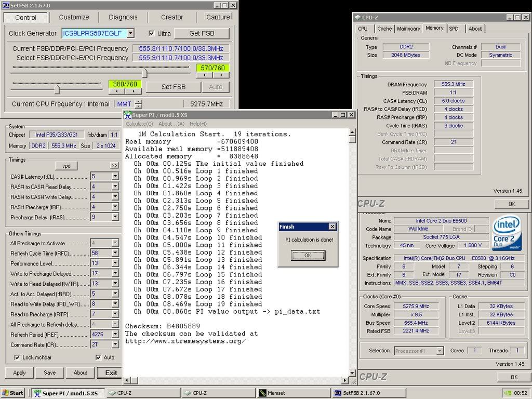
Task: Click the SetFSB title bar icon
Action: pos(5,5)
